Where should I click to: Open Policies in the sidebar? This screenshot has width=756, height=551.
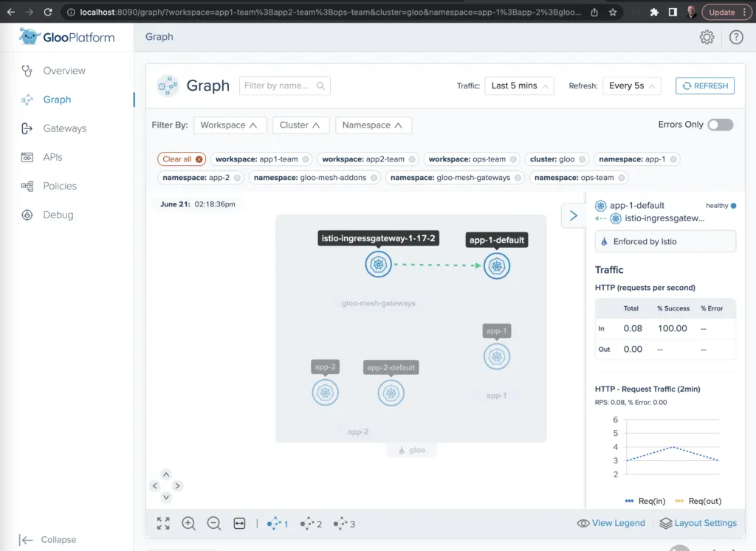click(60, 187)
